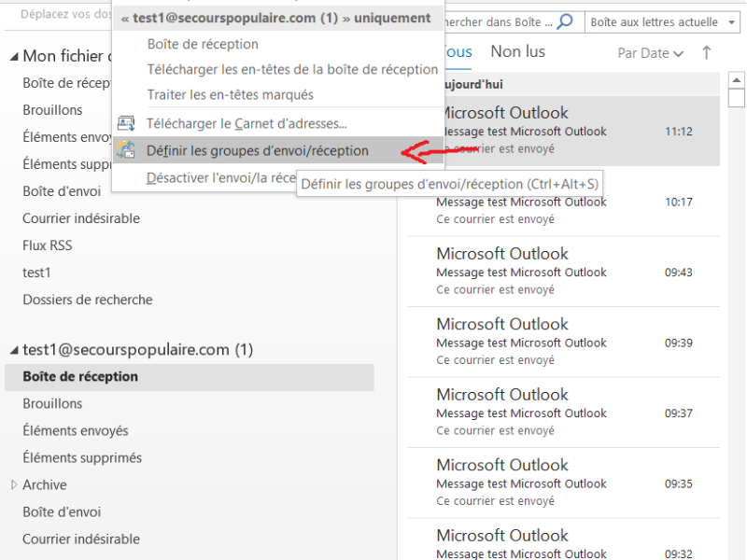
Task: Click the test1@secourspopulaire.com (1) account name
Action: [x=137, y=350]
